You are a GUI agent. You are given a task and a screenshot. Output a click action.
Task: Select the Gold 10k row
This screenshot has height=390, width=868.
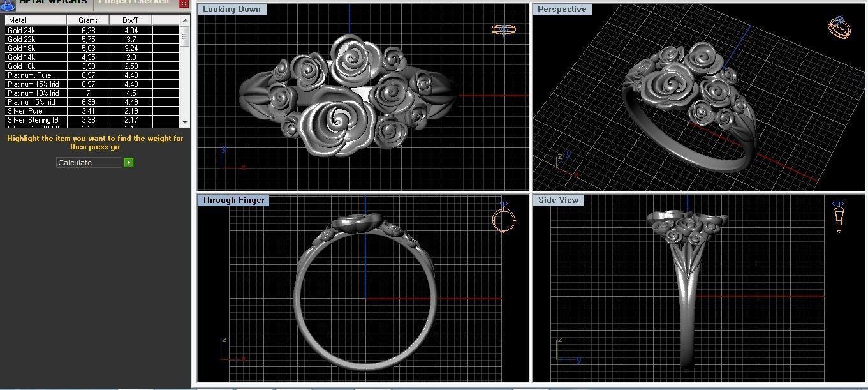pos(92,66)
